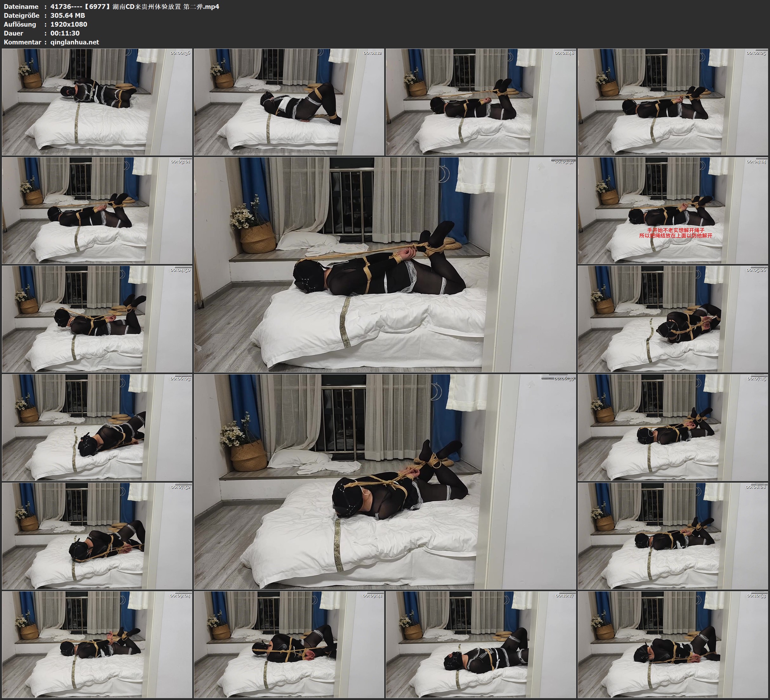Select the large frame at 00:03:37
This screenshot has width=770, height=700.
click(x=385, y=264)
